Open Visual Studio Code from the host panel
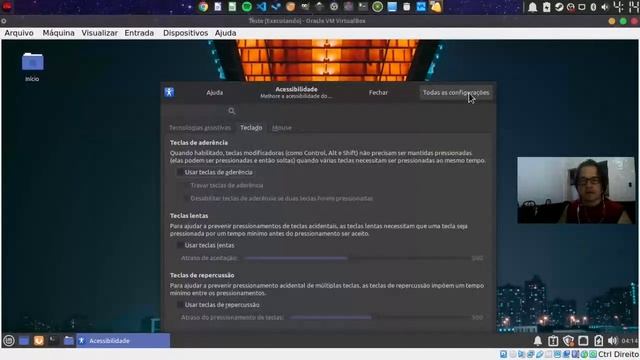 click(x=261, y=7)
